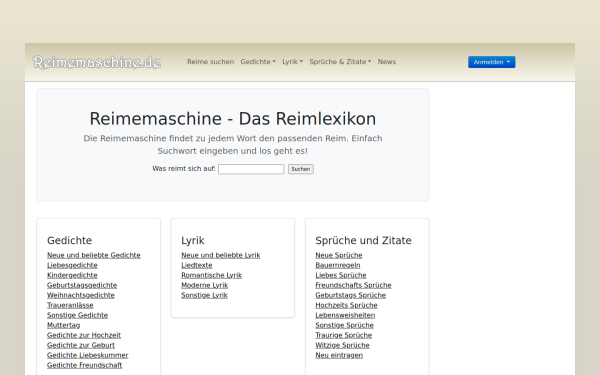Open Gedichte zur Hochzeit link
This screenshot has height=375, width=600.
tap(84, 335)
